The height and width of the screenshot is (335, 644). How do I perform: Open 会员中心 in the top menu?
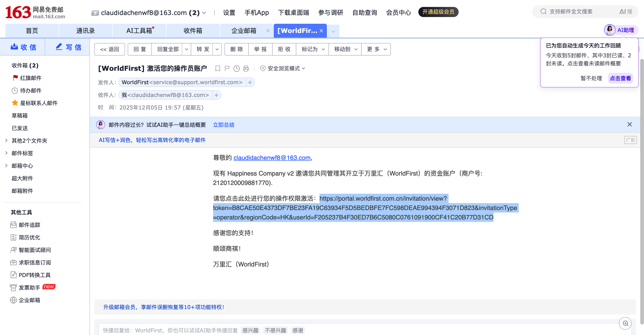pos(398,13)
